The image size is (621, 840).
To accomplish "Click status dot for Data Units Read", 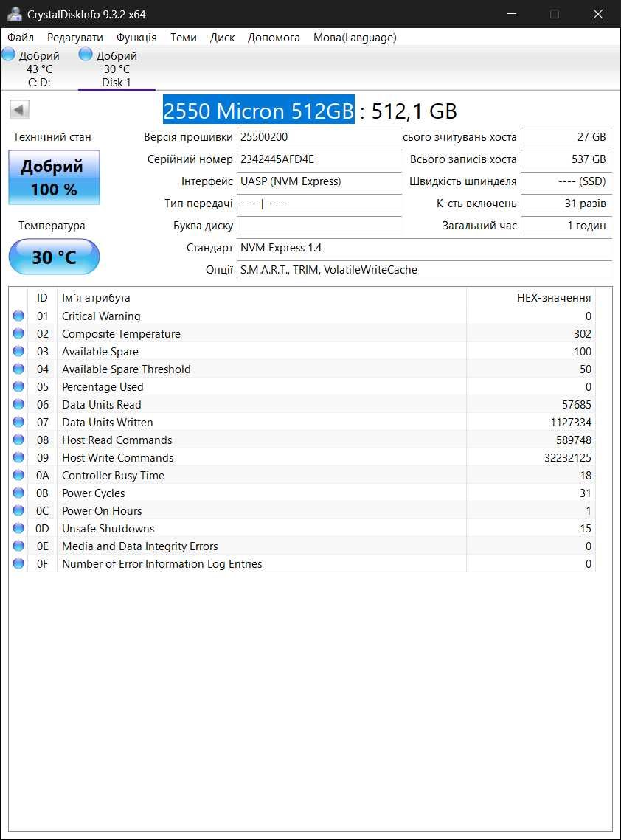I will (18, 404).
